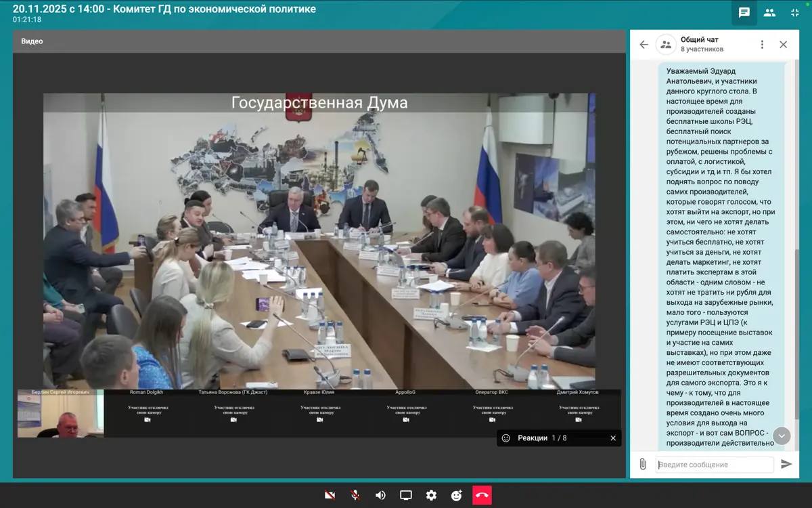The image size is (812, 508).
Task: Turn on the camera
Action: [x=330, y=495]
